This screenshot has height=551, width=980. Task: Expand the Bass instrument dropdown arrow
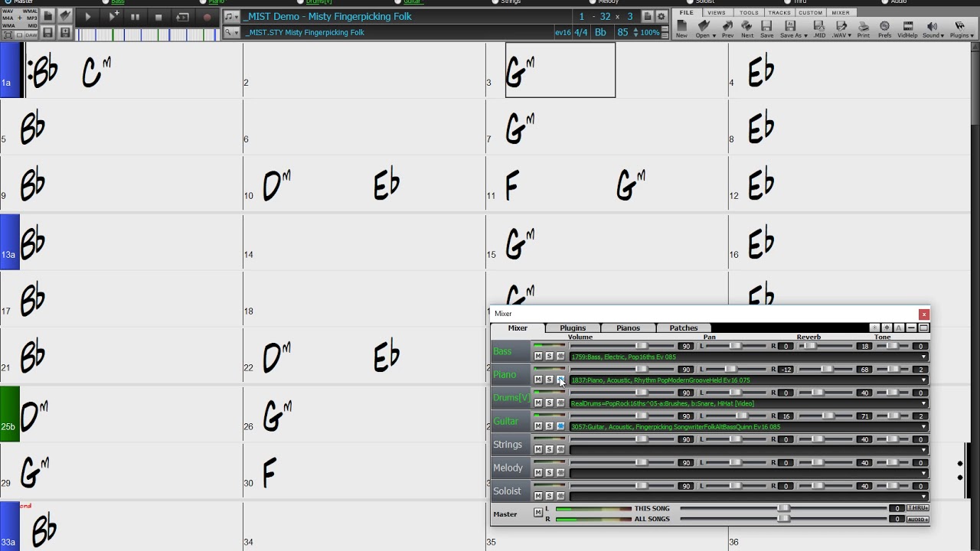(x=923, y=357)
